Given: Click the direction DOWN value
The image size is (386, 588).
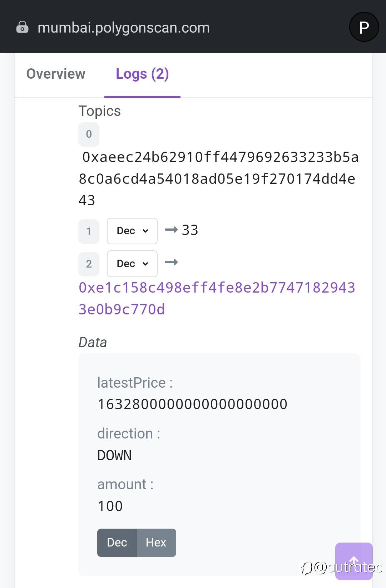Looking at the screenshot, I should pos(114,455).
